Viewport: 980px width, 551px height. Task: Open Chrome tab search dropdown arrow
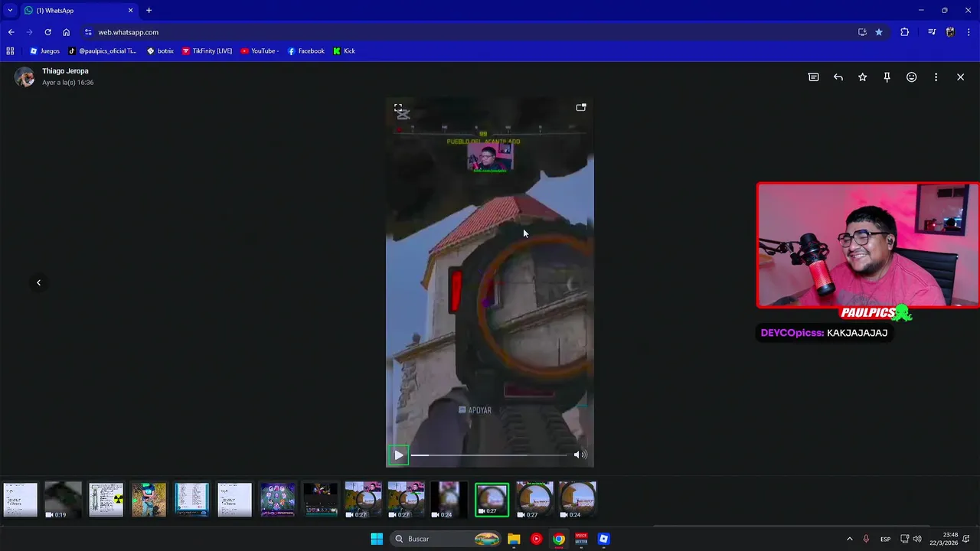click(10, 10)
